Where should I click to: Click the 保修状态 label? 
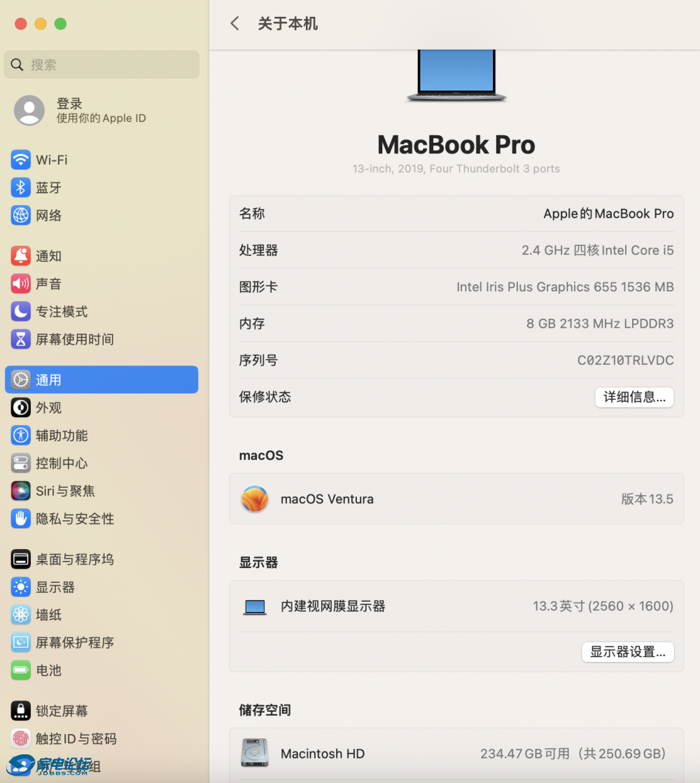(x=265, y=397)
